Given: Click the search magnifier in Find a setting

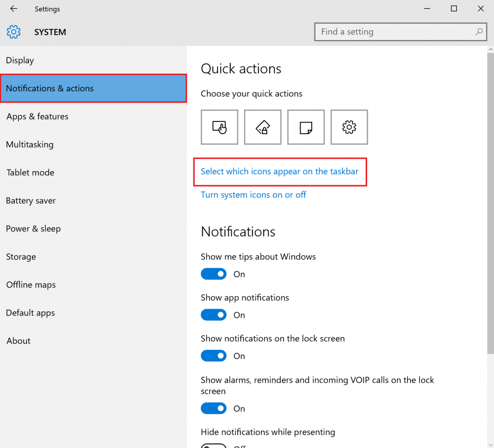Looking at the screenshot, I should tap(478, 32).
